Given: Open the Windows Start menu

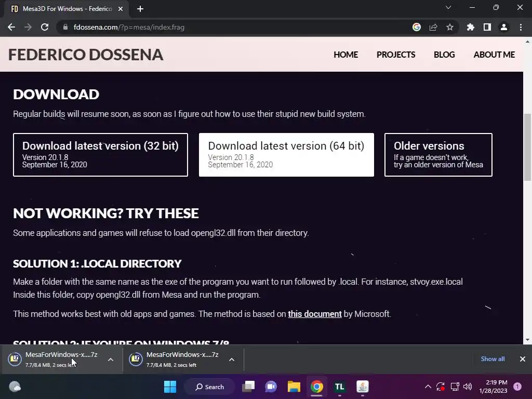Looking at the screenshot, I should click(170, 387).
